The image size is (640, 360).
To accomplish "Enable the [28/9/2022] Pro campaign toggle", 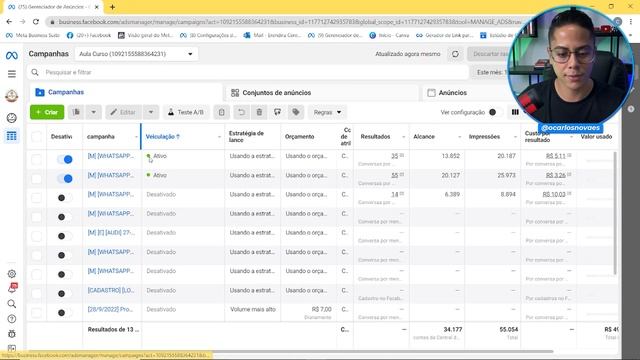I will pyautogui.click(x=64, y=313).
